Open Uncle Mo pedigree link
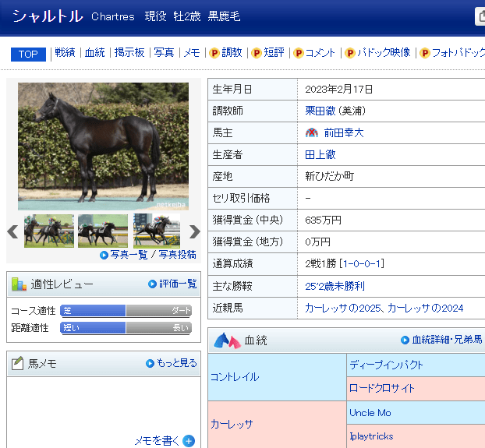Screen dimensions: 485x448 [370, 413]
